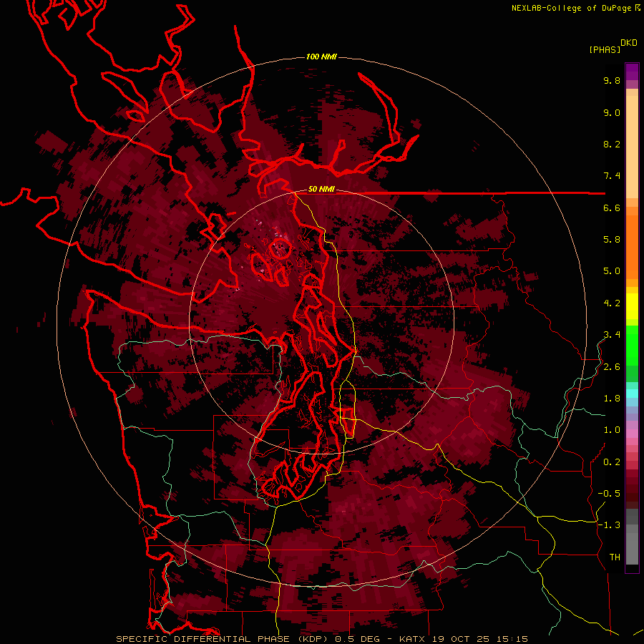The image size is (644, 644).
Task: Select the 6.6 value on the color scale
Action: pos(612,208)
